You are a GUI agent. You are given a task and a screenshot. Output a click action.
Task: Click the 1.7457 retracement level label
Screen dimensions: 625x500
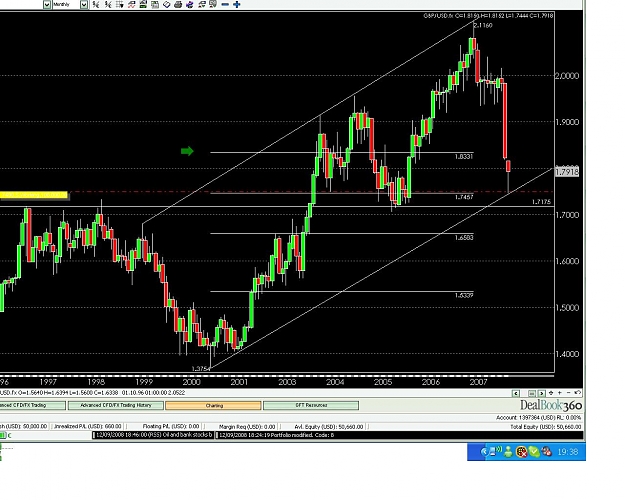click(x=464, y=197)
